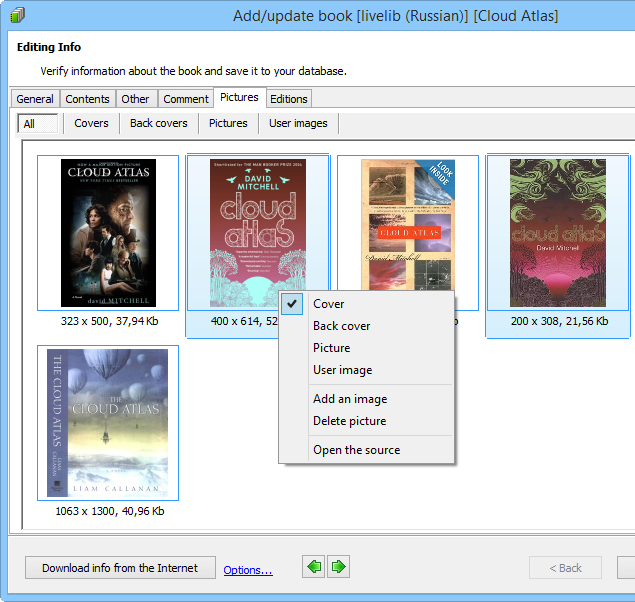
Task: Choose Open the source menu entry
Action: point(366,450)
